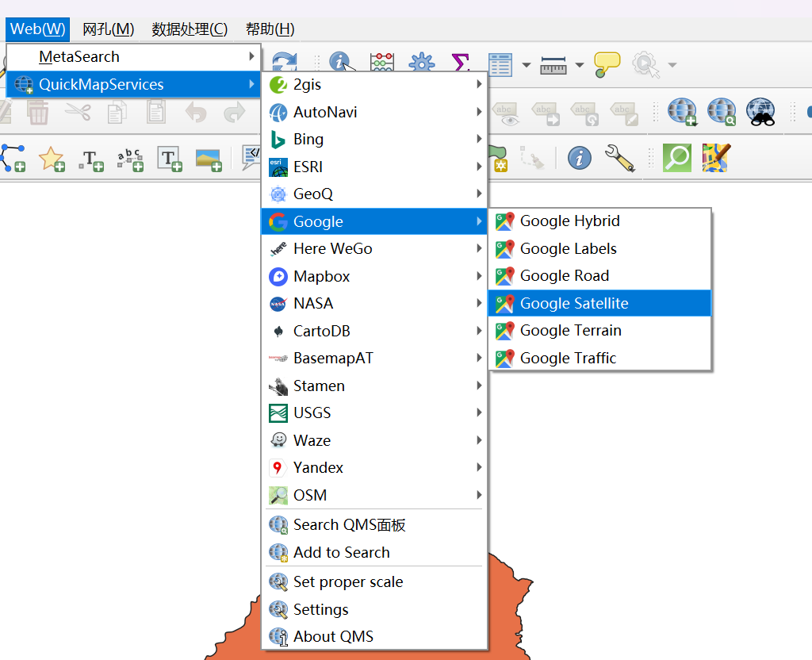Screen dimensions: 812x660
Task: Click the greyed Run Feature Action gear icon
Action: [x=645, y=64]
